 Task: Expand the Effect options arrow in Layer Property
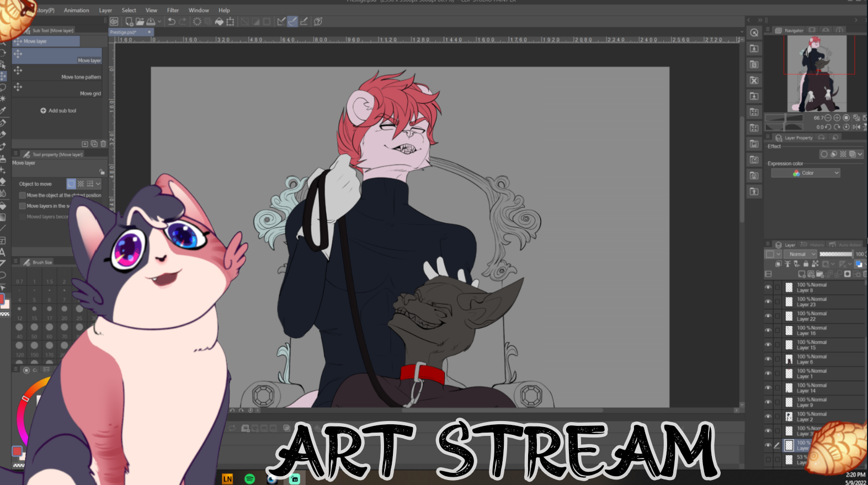pos(860,154)
